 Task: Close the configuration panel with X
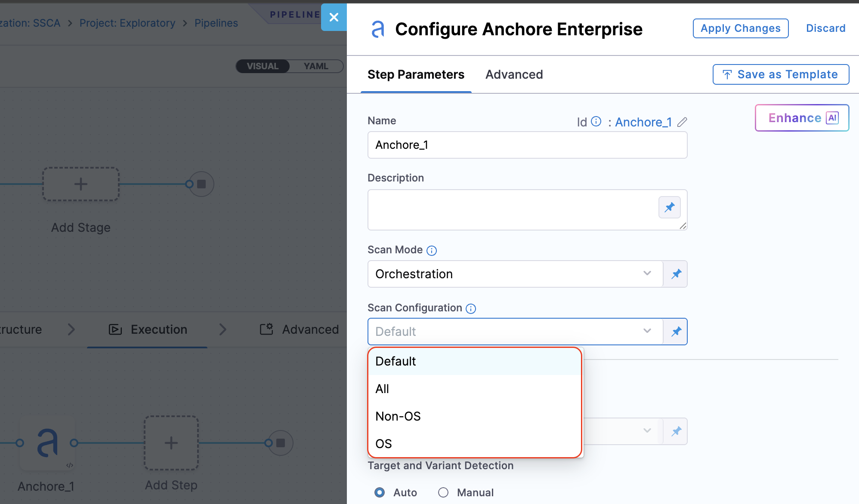(x=334, y=17)
